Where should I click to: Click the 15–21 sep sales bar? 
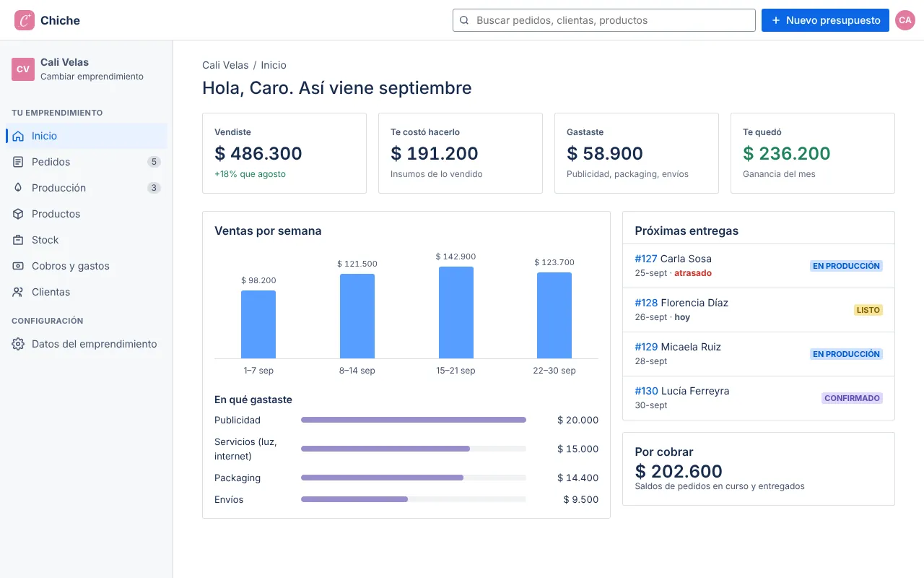coord(456,313)
